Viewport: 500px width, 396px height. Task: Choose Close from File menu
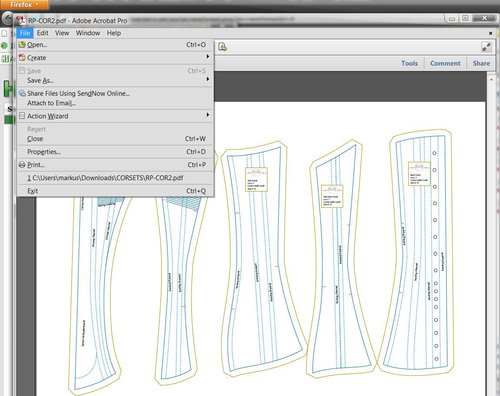point(115,139)
